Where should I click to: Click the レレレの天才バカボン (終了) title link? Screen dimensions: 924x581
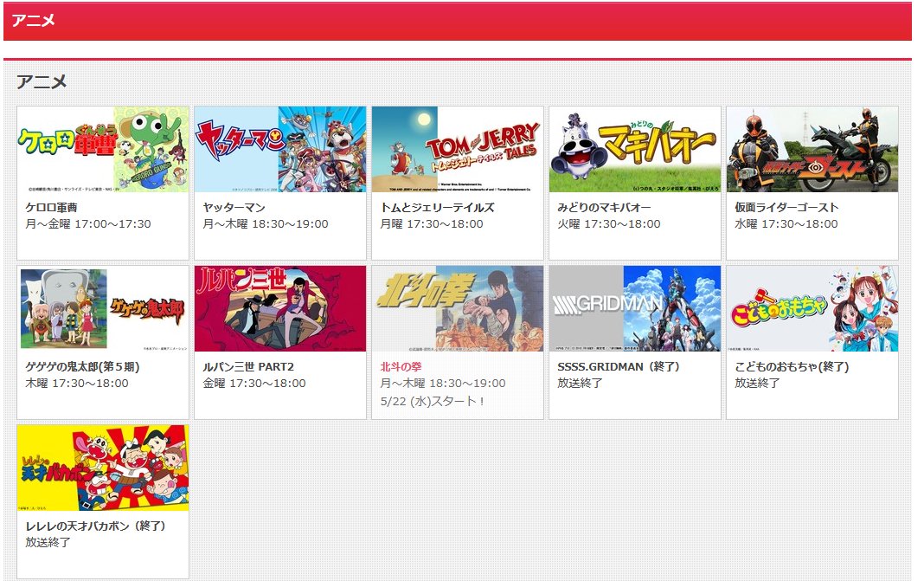(x=95, y=526)
